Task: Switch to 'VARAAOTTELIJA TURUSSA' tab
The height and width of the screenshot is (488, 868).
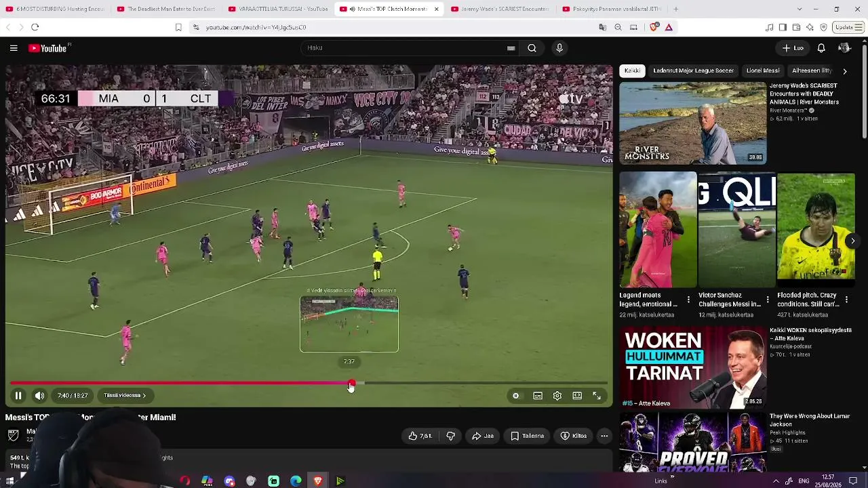Action: tap(277, 9)
